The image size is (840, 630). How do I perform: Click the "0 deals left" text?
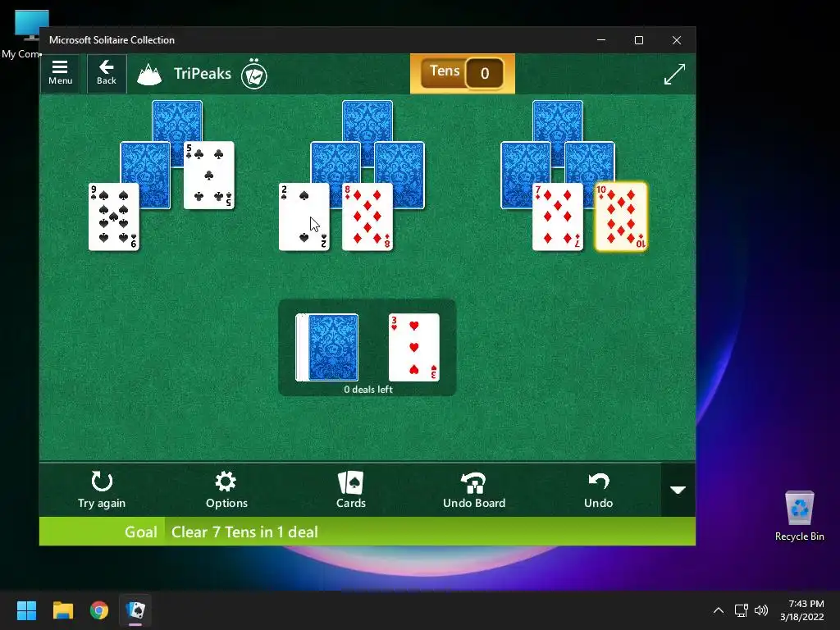[368, 390]
